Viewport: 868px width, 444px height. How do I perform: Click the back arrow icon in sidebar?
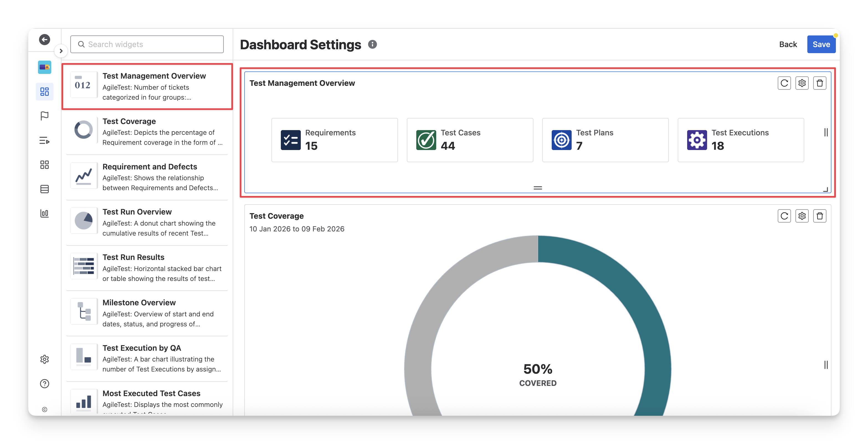pos(45,40)
